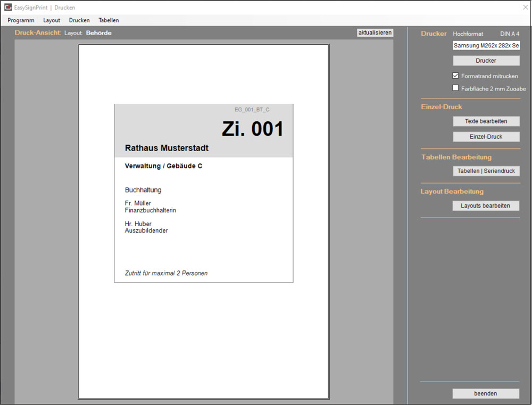Click the EasySignPrint app icon in title bar
Screen dimensions: 532x405
tap(8, 7)
